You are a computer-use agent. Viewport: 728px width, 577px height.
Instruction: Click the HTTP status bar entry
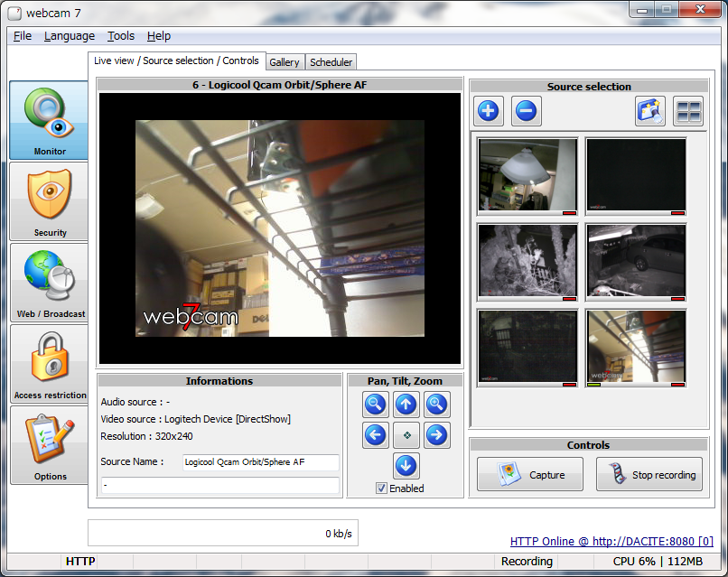click(80, 562)
